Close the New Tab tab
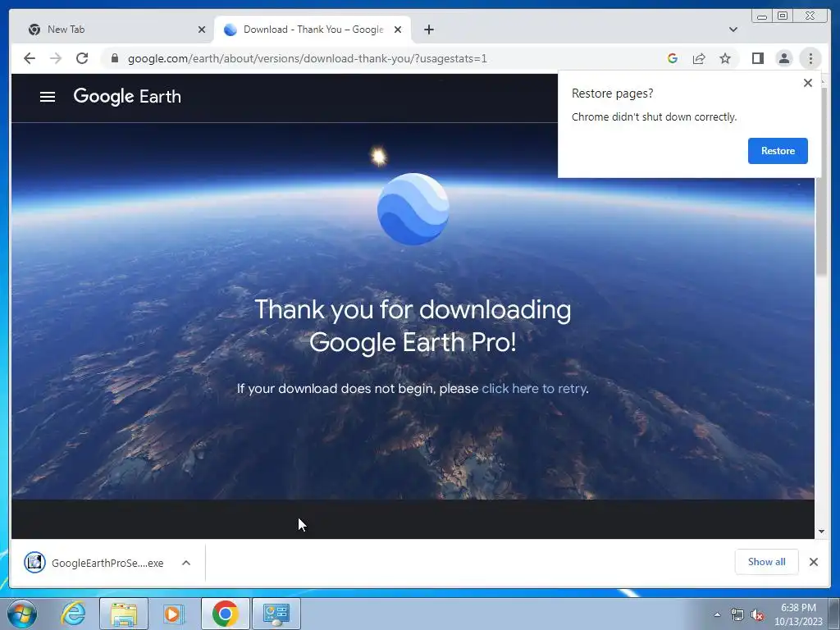This screenshot has width=840, height=630. [202, 30]
